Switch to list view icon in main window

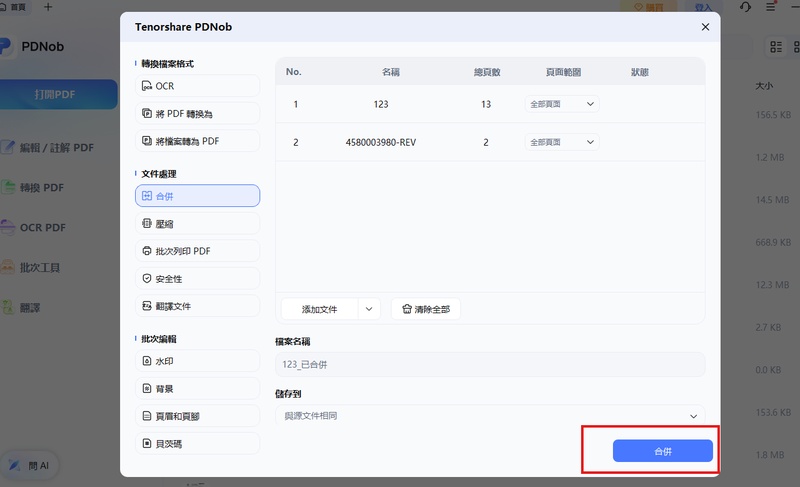click(x=776, y=47)
